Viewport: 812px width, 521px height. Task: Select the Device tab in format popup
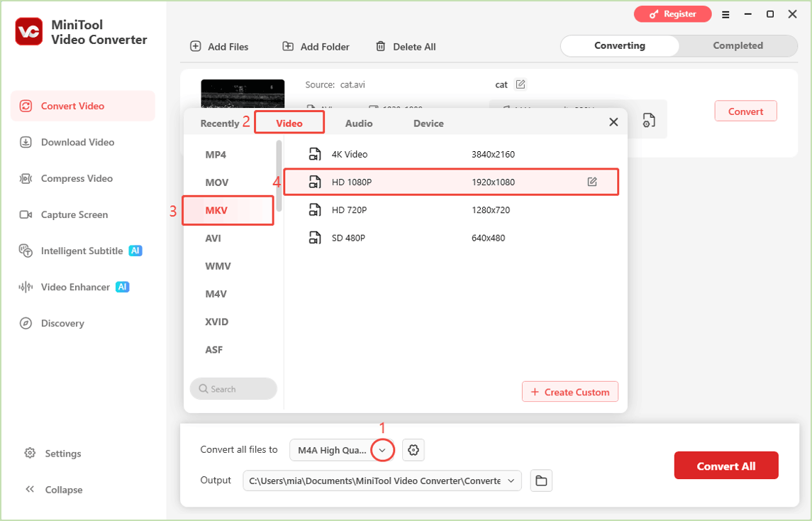428,124
